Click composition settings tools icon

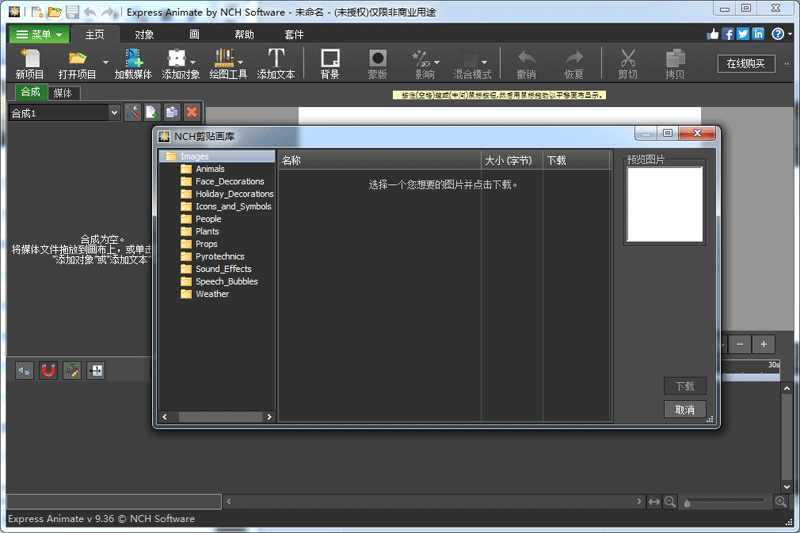click(132, 112)
